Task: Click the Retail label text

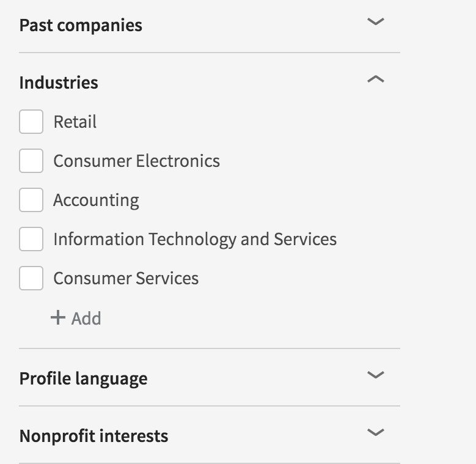Action: tap(75, 122)
